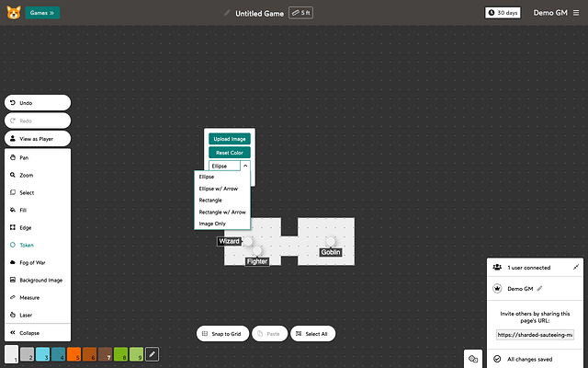Pick the orange color swatch number 5
Screen dimensions: 588x368
pyautogui.click(x=73, y=354)
